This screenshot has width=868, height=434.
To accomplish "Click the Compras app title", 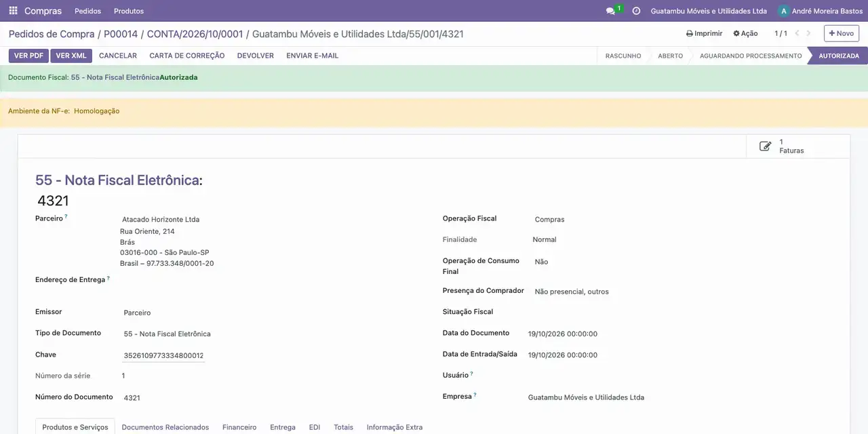I will click(43, 11).
